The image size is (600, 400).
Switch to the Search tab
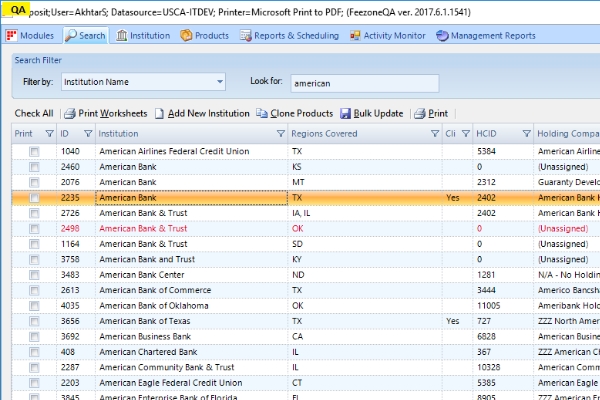coord(86,35)
